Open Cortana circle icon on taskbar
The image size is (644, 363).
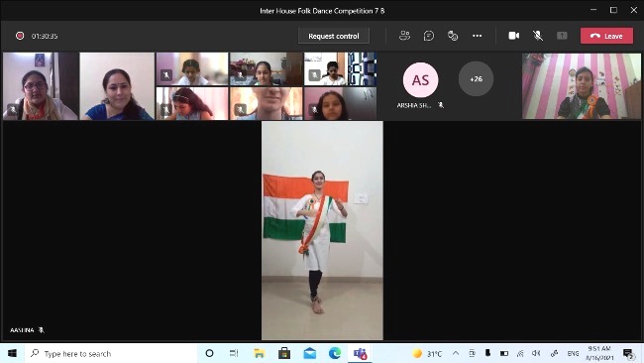click(x=209, y=353)
